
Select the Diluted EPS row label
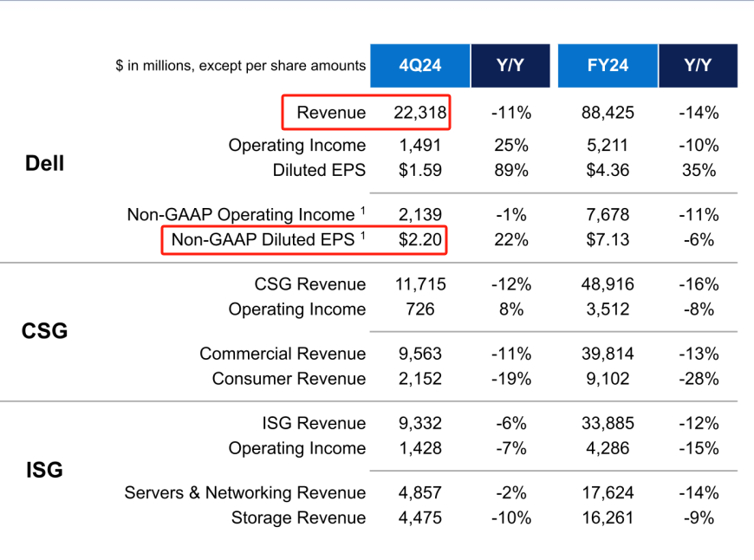tap(319, 170)
